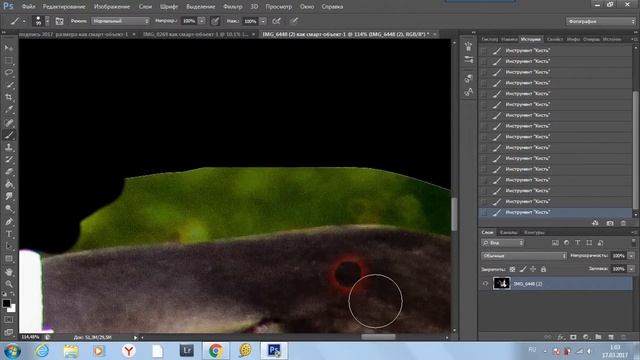Create new adjustment layer
This screenshot has width=640, height=360.
586,337
